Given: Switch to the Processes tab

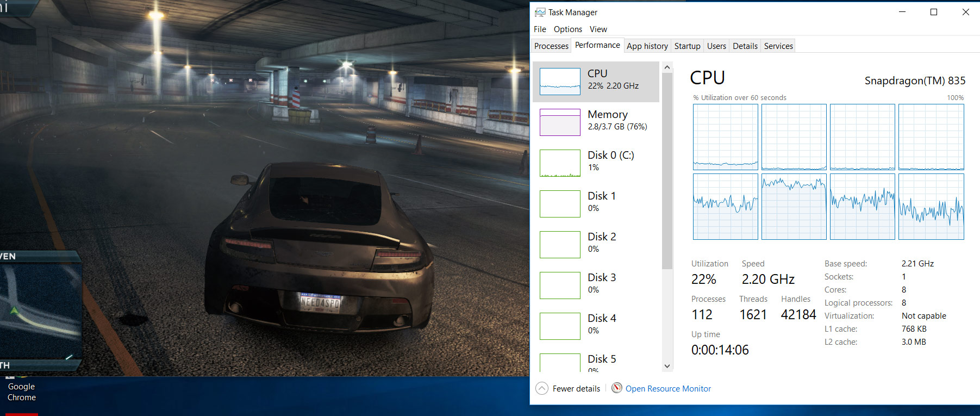Looking at the screenshot, I should [x=551, y=46].
